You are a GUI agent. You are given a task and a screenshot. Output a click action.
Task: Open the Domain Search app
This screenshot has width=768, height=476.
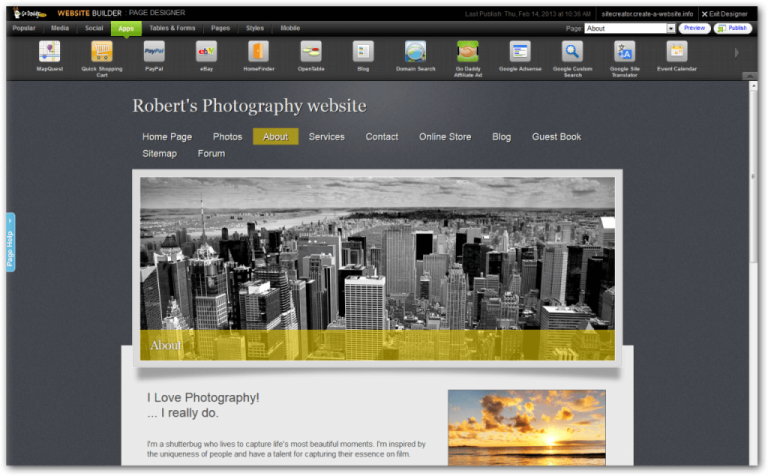[x=415, y=52]
